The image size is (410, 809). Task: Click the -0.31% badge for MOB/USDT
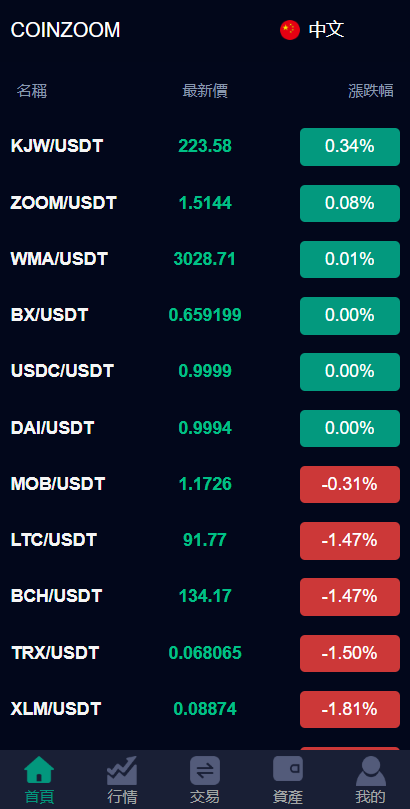click(350, 484)
